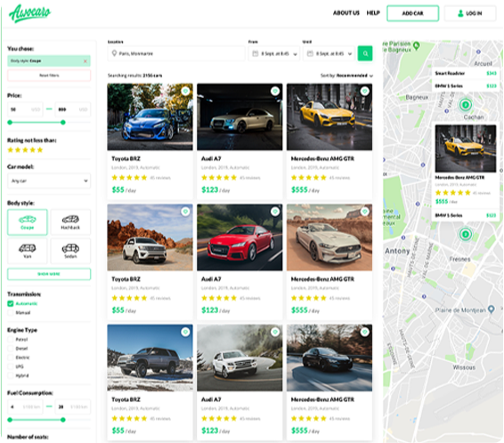Favorite the yellow Mercedes-Benz AMG GTR card
This screenshot has height=443, width=504.
click(364, 91)
